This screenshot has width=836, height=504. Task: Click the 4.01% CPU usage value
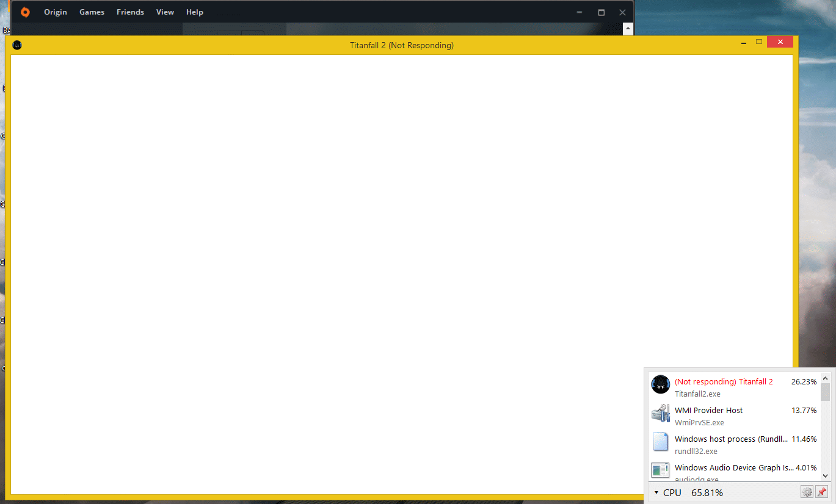pyautogui.click(x=806, y=468)
